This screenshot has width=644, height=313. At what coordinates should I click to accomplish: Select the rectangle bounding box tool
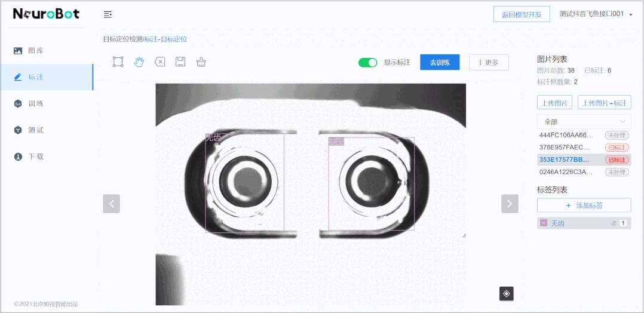[x=118, y=62]
